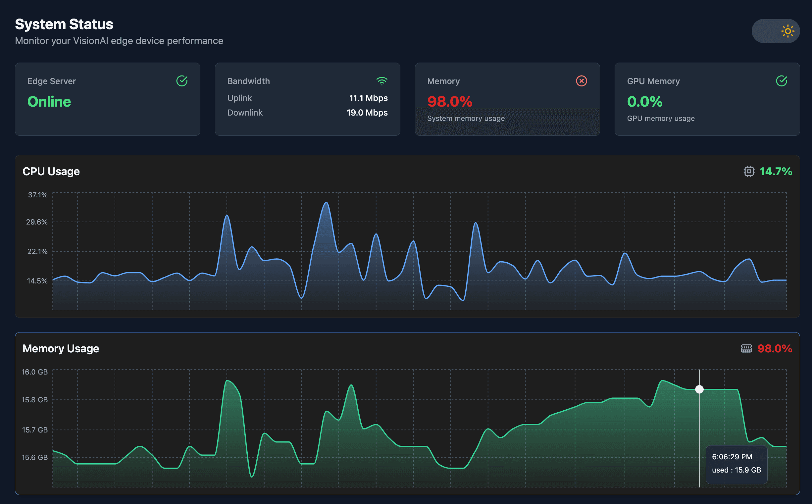Click the red error icon on Memory card

581,81
